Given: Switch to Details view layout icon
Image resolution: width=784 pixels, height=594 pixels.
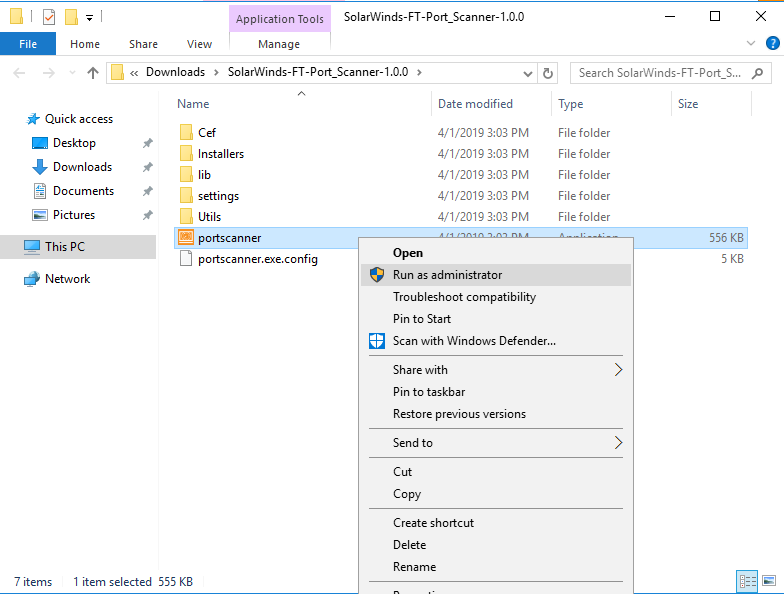Looking at the screenshot, I should click(x=748, y=581).
